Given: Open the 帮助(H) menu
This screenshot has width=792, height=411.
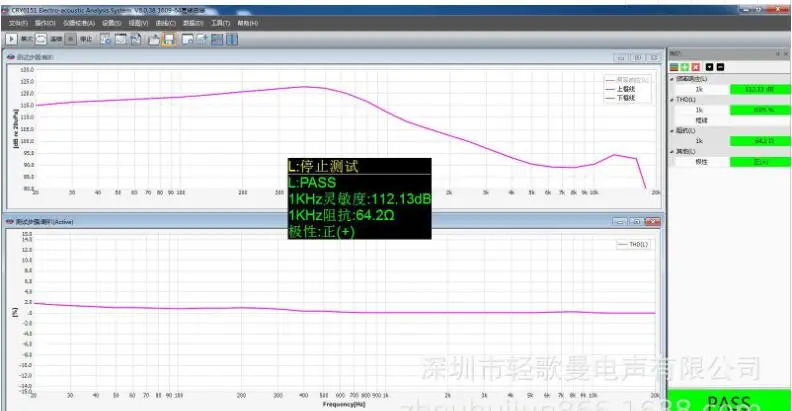Looking at the screenshot, I should (248, 23).
